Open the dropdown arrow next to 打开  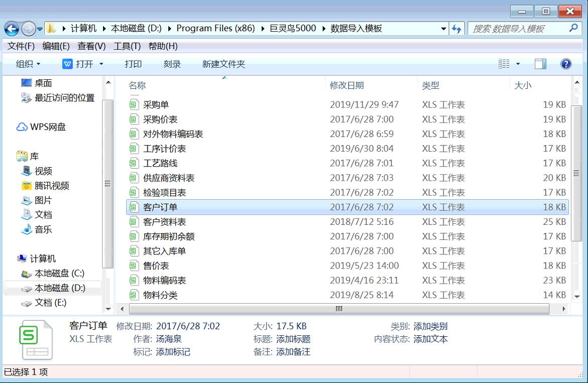tap(101, 64)
